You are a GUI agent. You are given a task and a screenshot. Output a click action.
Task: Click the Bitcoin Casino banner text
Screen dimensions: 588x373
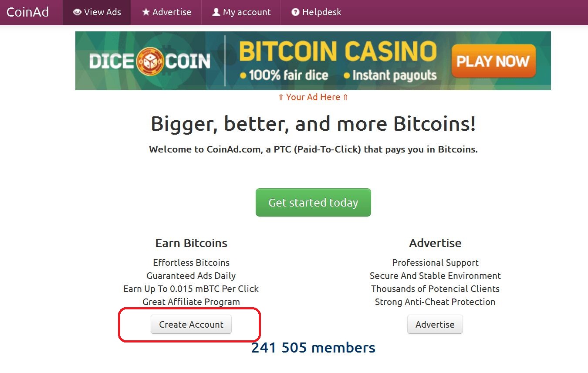click(338, 51)
